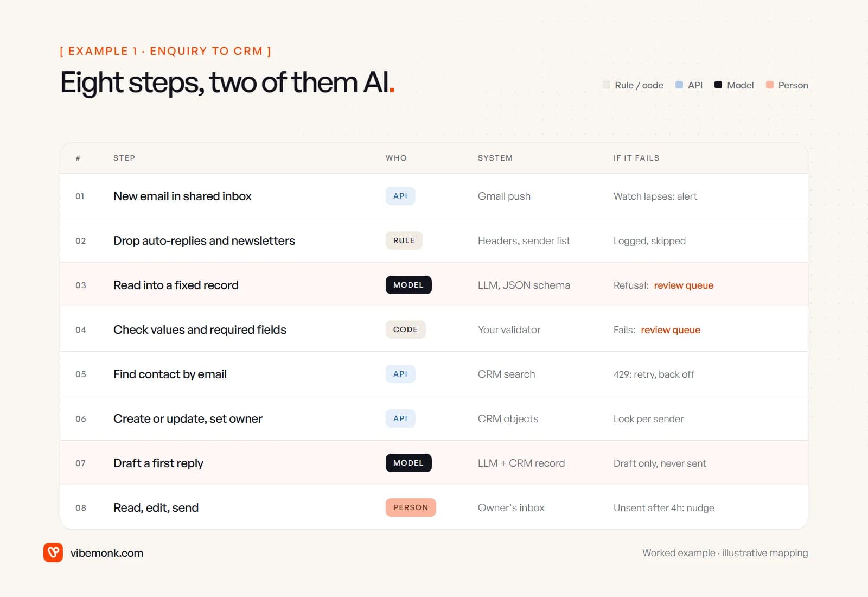Click the 'LLM + CRM record' cell
The height and width of the screenshot is (597, 868).
coord(521,463)
